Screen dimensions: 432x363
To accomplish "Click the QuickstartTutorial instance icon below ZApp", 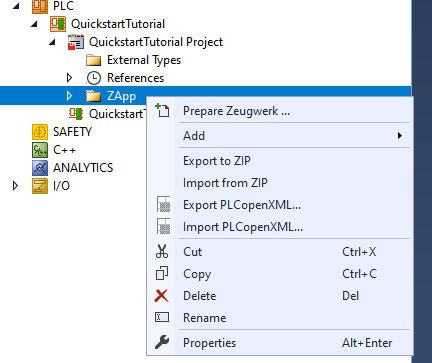I will tap(76, 114).
